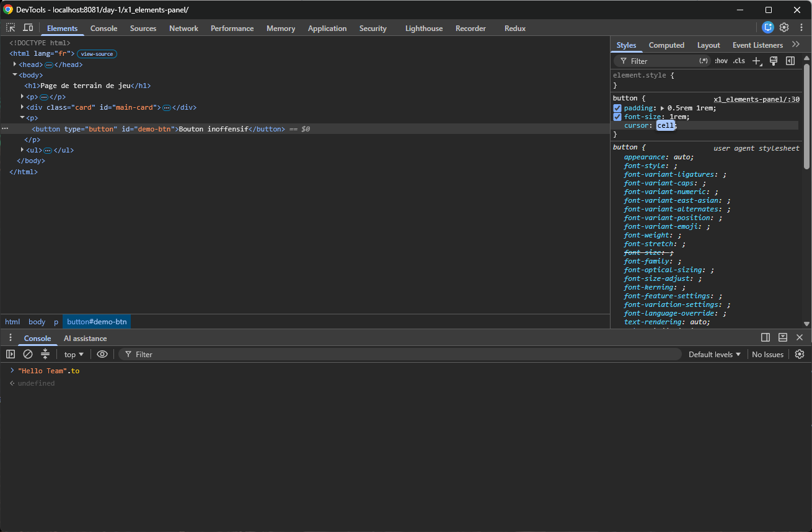Open the Layout tab in sidebar
Screen dimensions: 812x532
(708, 45)
